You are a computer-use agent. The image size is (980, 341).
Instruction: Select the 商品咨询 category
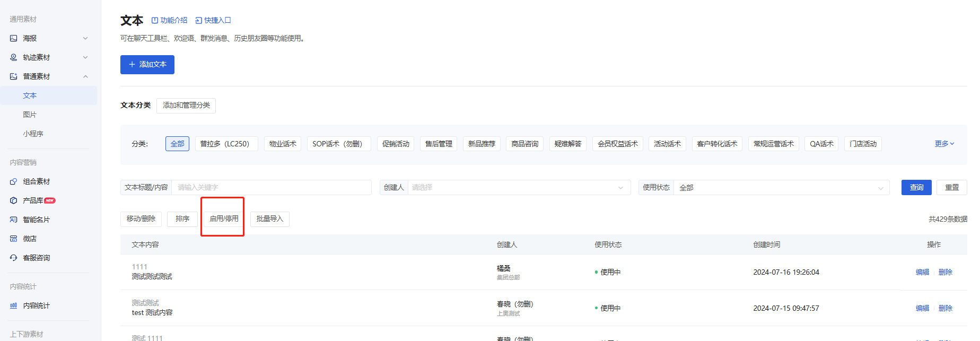[524, 144]
